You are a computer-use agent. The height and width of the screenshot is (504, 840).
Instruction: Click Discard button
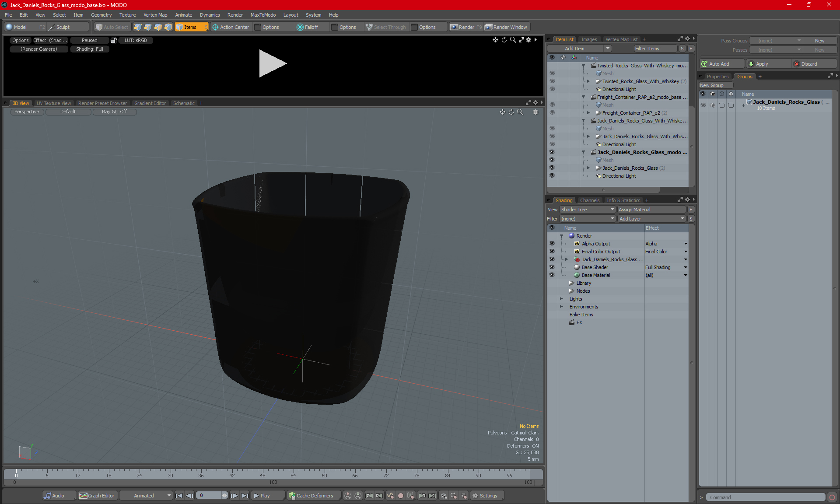pos(814,64)
